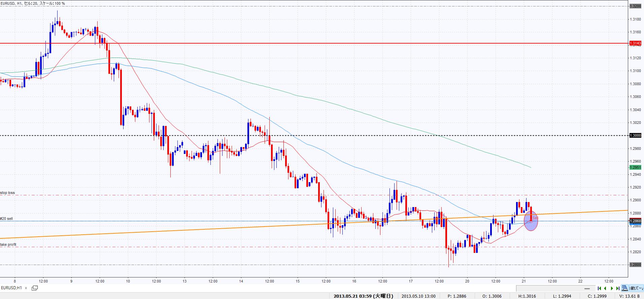Step back one bar with left arrow

(605, 288)
